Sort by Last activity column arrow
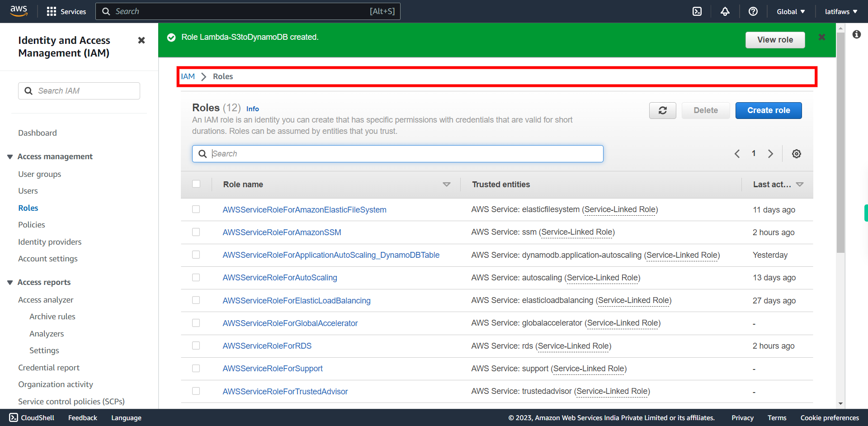This screenshot has height=426, width=868. [x=800, y=185]
